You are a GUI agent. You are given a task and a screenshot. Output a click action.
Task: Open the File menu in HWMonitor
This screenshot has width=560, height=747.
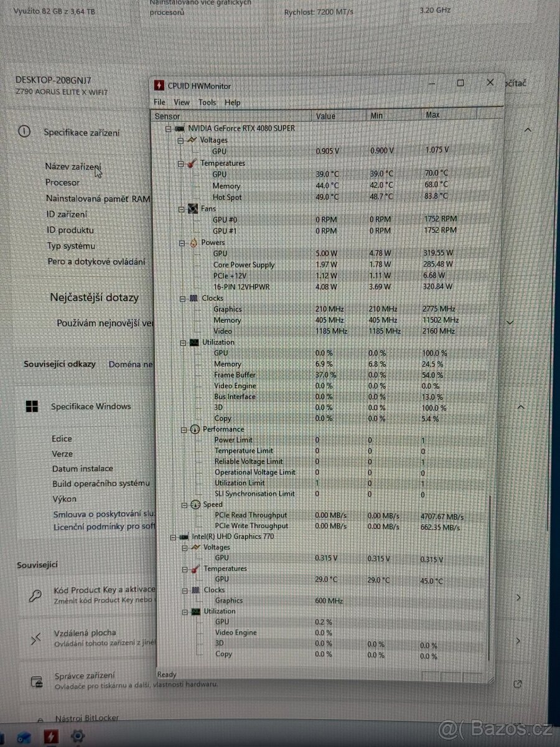[x=159, y=102]
